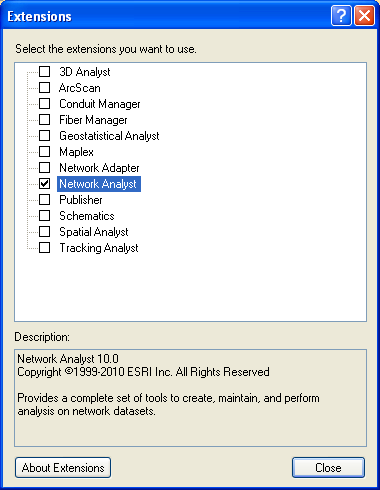Image resolution: width=380 pixels, height=490 pixels.
Task: Check the ArcScan extension box
Action: 44,87
